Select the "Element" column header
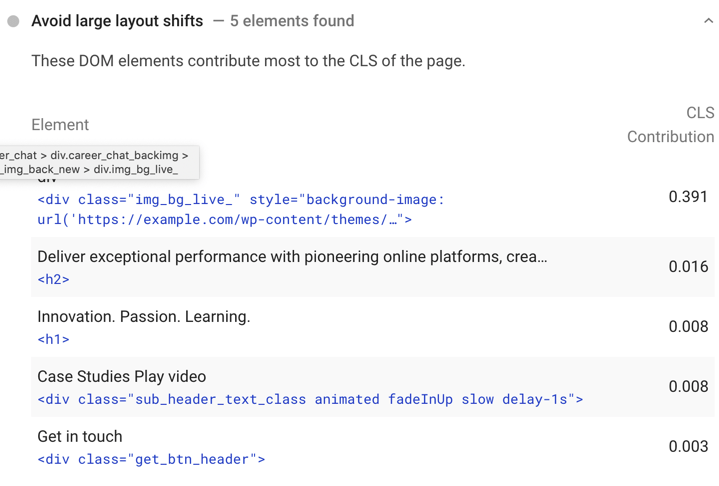This screenshot has width=719, height=486. pos(60,125)
